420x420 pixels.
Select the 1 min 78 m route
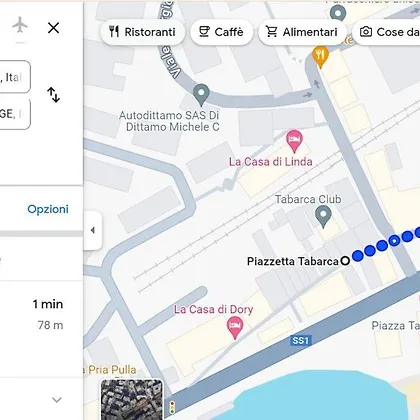point(41,314)
